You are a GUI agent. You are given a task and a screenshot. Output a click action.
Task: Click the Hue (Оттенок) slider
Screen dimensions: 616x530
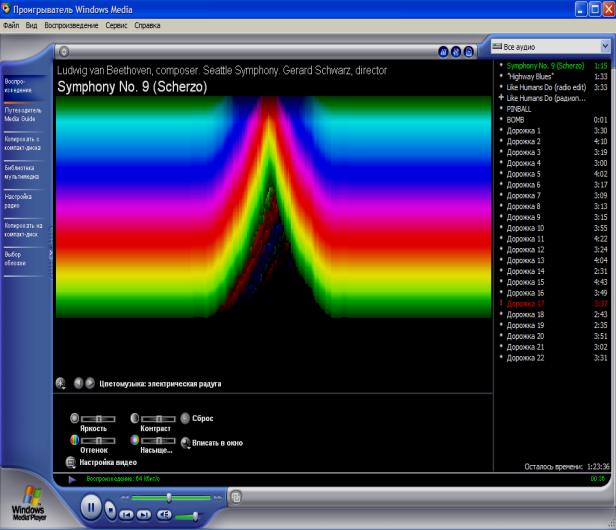98,441
